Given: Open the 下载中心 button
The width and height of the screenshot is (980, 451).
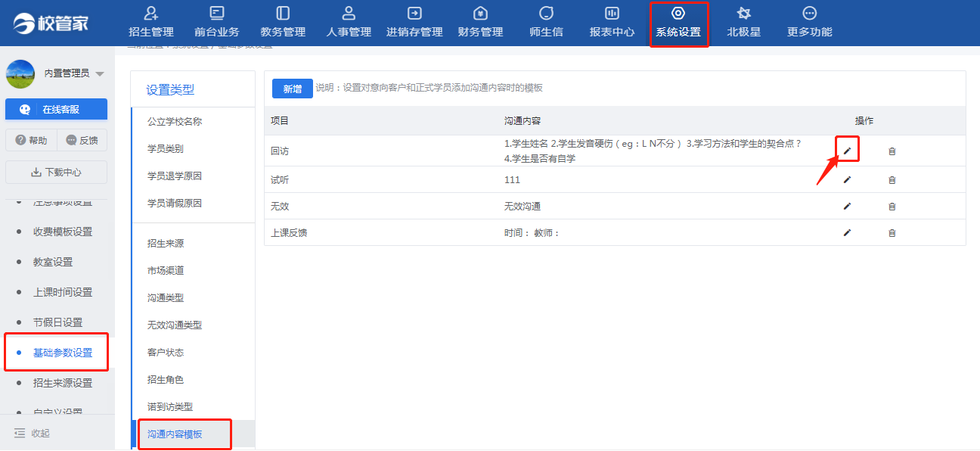Looking at the screenshot, I should coord(56,172).
